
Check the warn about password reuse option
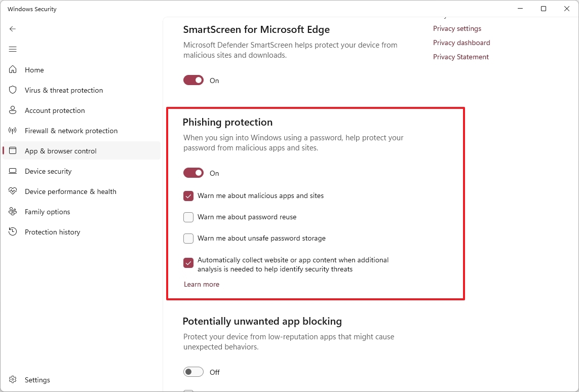point(188,217)
